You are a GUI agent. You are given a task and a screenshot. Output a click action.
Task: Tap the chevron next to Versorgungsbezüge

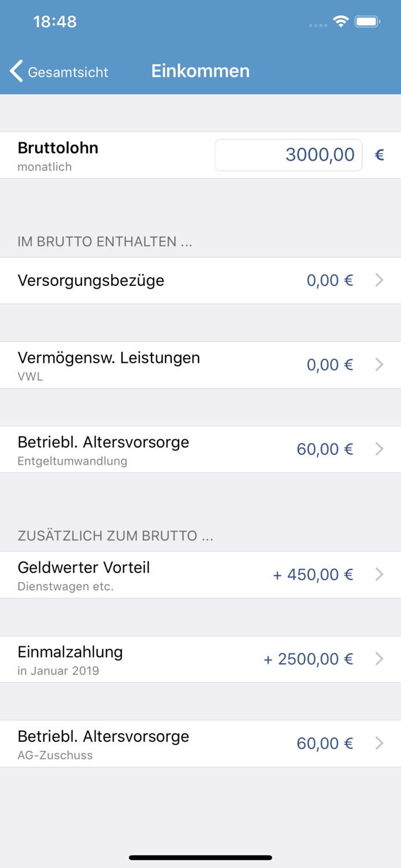[380, 280]
